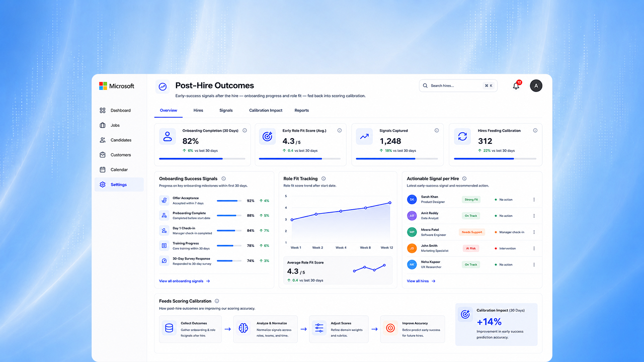The image size is (644, 362).
Task: Click the 30-Day Survey Response progress bar
Action: (229, 261)
